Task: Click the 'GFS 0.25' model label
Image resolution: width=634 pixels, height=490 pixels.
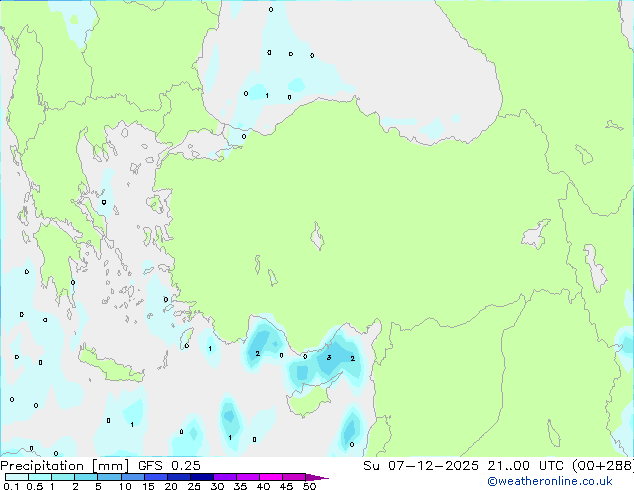Action: 169,466
